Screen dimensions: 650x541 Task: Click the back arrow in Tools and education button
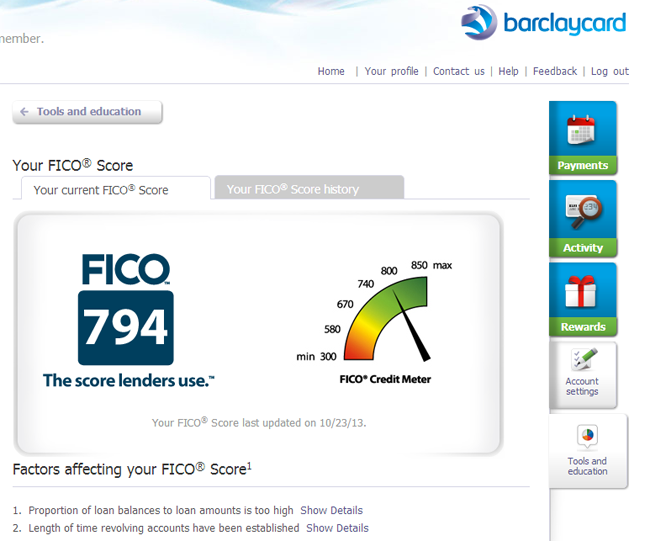(x=24, y=112)
